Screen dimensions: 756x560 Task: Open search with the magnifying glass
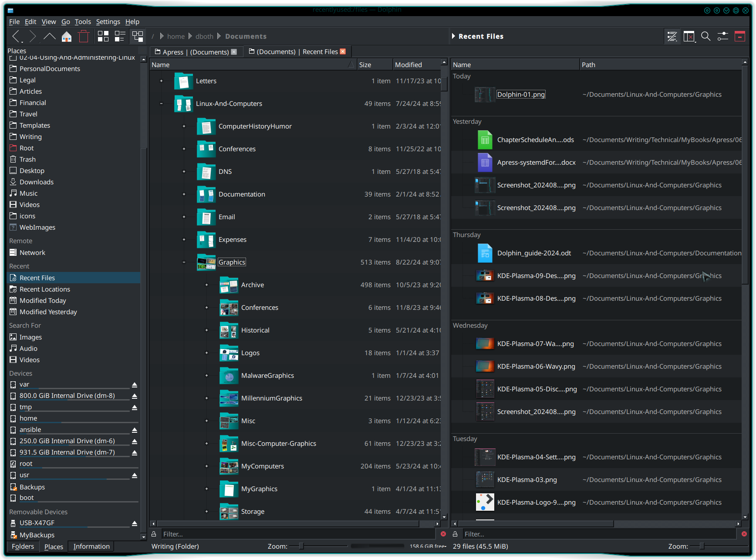[x=706, y=37]
